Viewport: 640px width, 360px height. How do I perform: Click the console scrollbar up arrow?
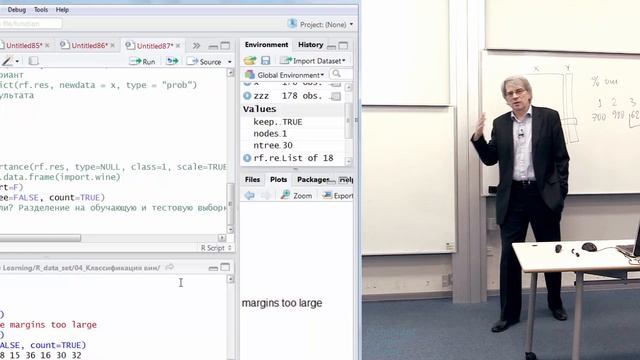point(230,280)
